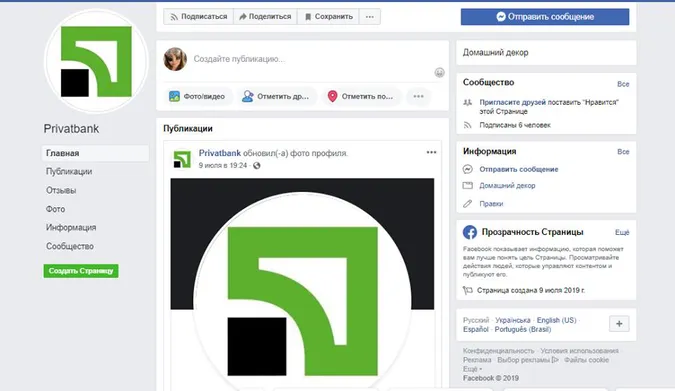Select the Русский language option
675x391 pixels.
(x=476, y=320)
